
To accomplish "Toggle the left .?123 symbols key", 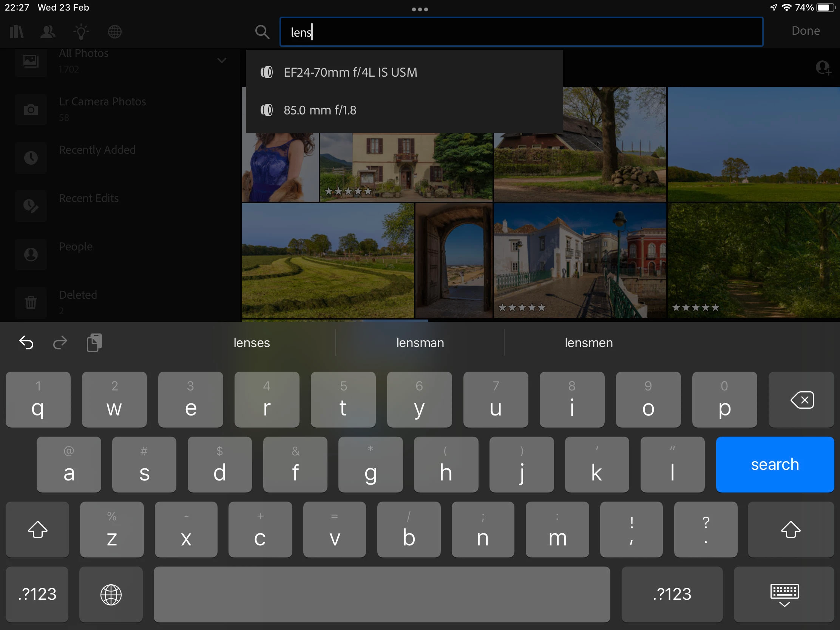I will coord(37,594).
